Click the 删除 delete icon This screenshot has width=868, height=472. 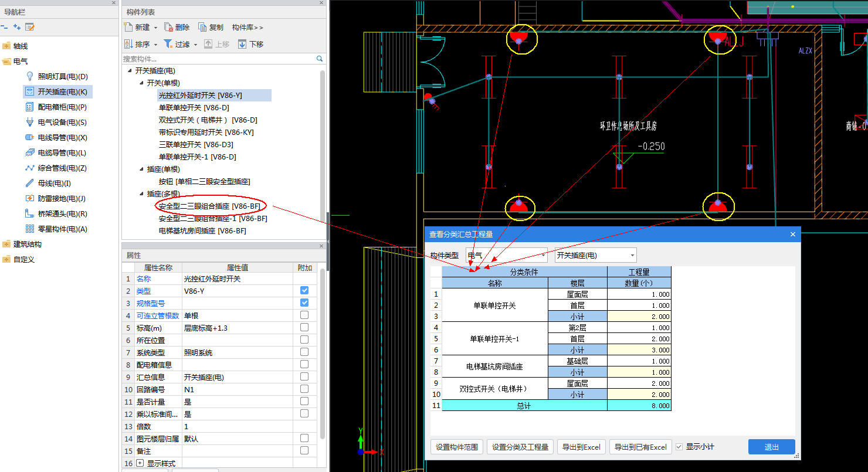169,27
